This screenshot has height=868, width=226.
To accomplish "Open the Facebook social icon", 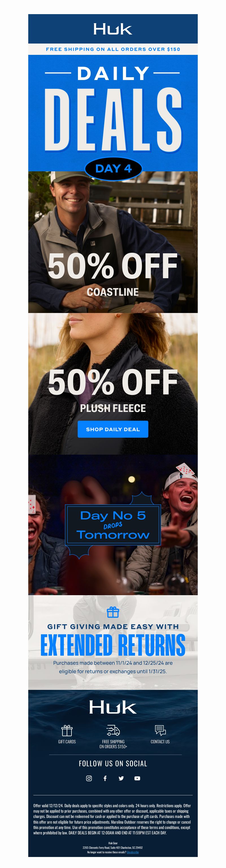I will (x=105, y=778).
